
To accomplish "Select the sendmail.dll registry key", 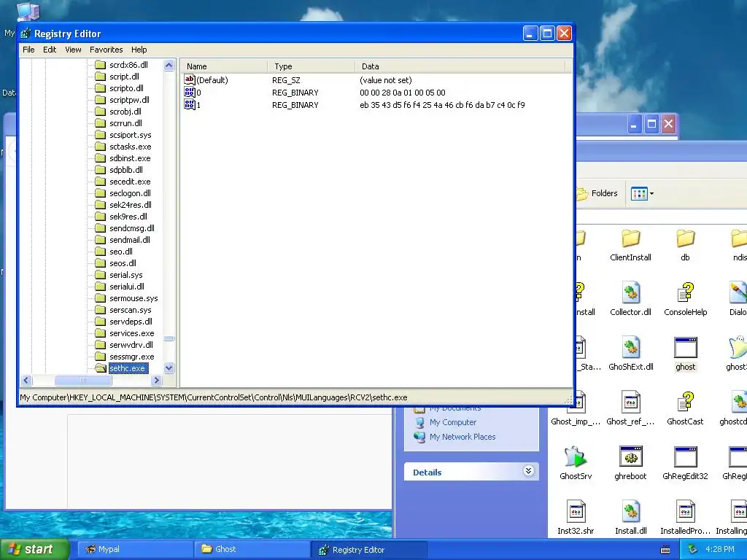I will [x=130, y=239].
